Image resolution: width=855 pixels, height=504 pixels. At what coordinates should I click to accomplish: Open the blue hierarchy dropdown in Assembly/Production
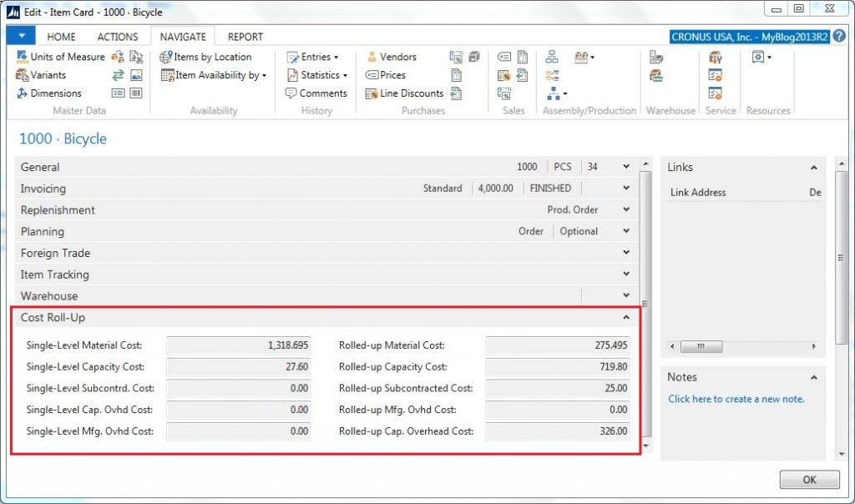click(x=556, y=93)
